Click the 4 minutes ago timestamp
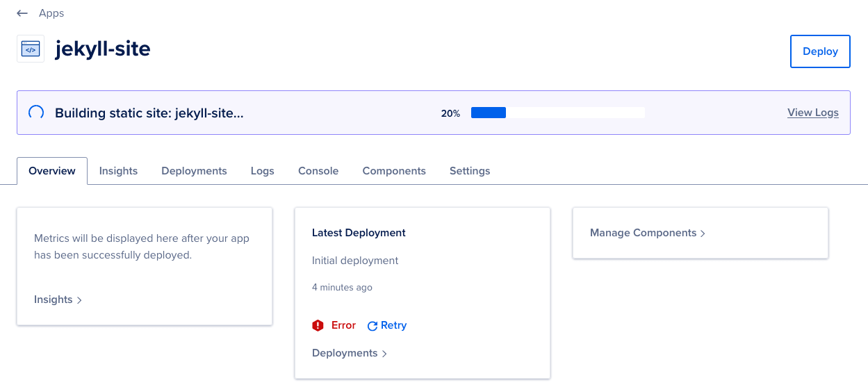The width and height of the screenshot is (868, 385). point(342,287)
